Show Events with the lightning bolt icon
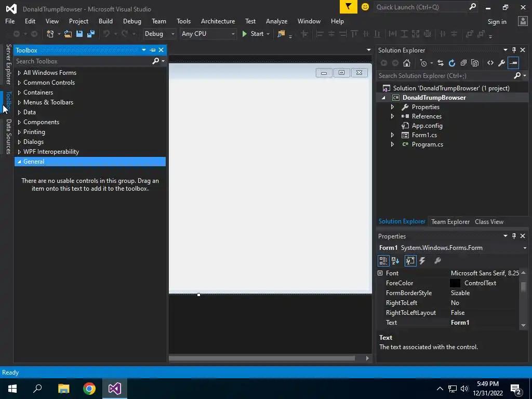This screenshot has height=399, width=532. click(422, 261)
